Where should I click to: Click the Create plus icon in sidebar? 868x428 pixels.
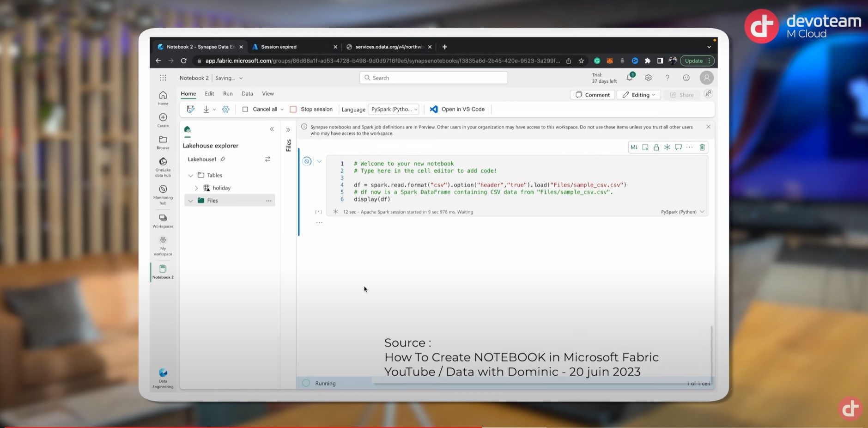163,117
